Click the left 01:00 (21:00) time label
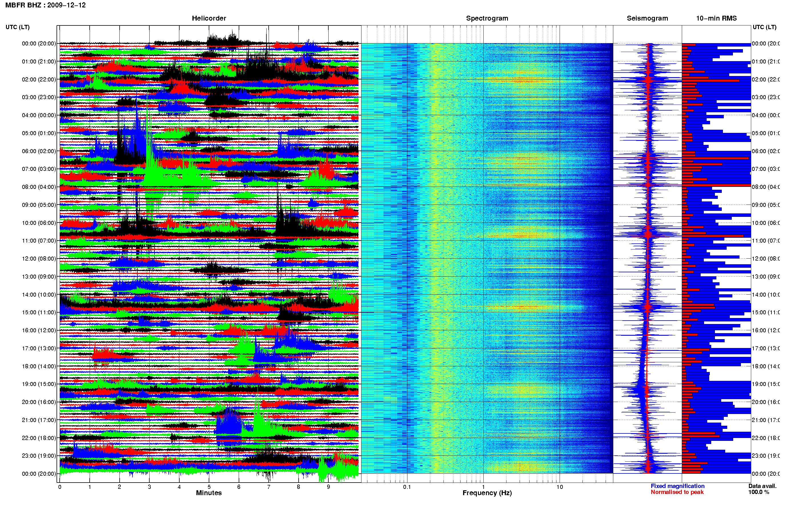 [x=39, y=61]
